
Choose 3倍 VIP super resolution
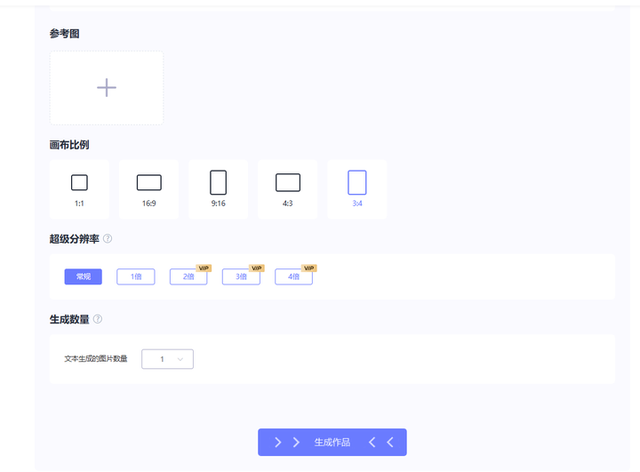point(241,276)
